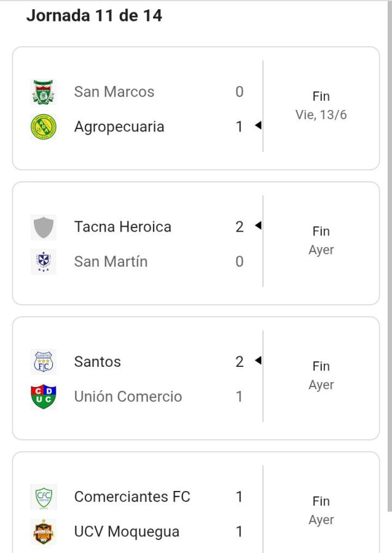This screenshot has width=392, height=553.
Task: Click winner arrow next to Agropecuaria score
Action: coord(258,126)
